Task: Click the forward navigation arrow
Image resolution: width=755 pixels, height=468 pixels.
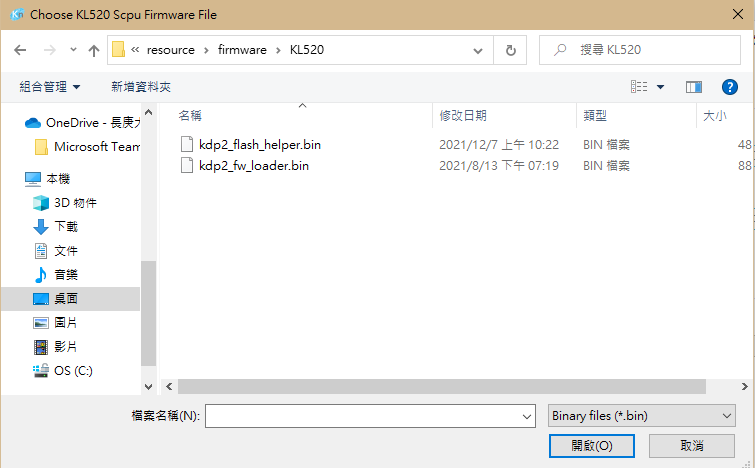Action: coord(50,50)
